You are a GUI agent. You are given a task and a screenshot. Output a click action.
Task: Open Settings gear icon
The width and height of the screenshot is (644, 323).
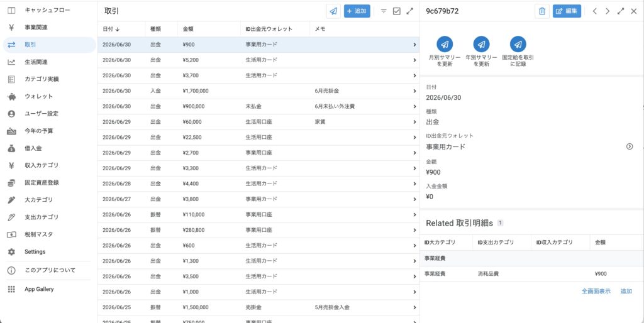(x=11, y=251)
